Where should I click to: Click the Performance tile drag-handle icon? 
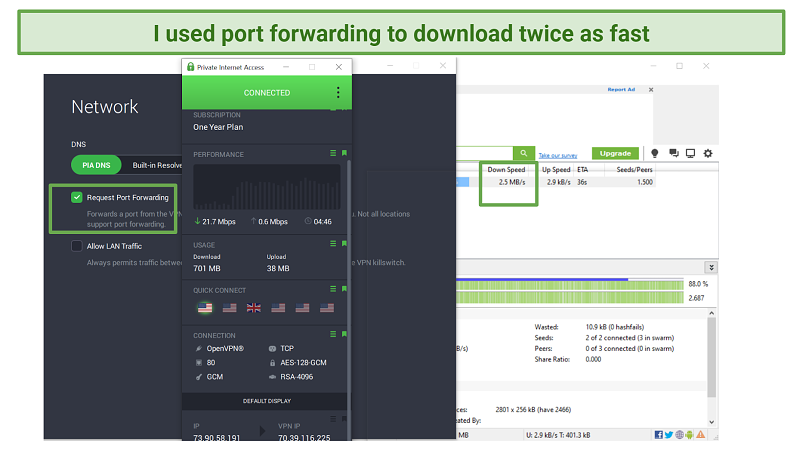[333, 153]
